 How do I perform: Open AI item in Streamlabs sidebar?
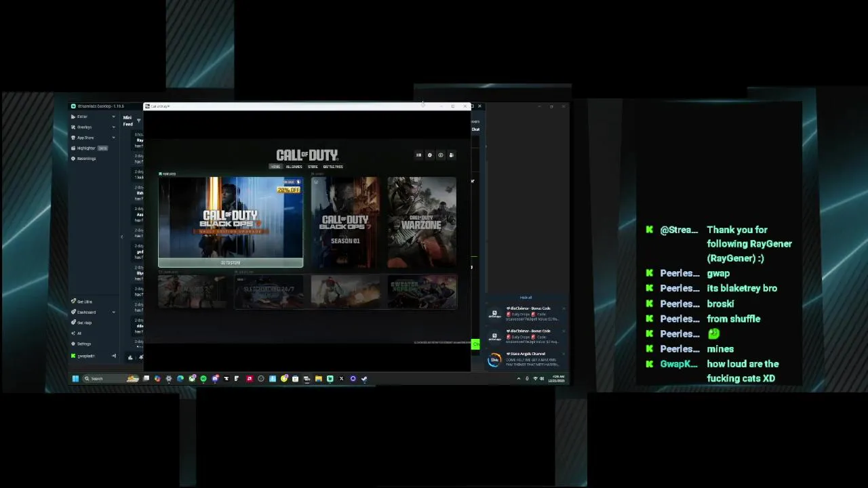(x=79, y=333)
